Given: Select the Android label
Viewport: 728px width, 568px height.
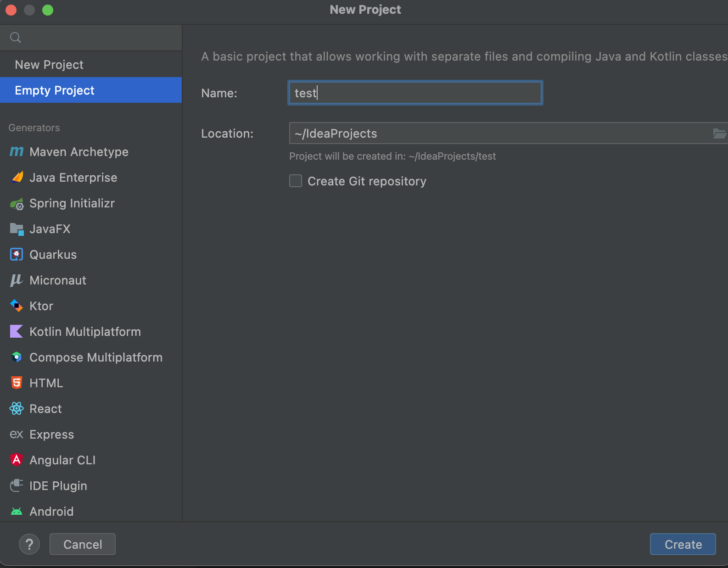Looking at the screenshot, I should tap(51, 512).
